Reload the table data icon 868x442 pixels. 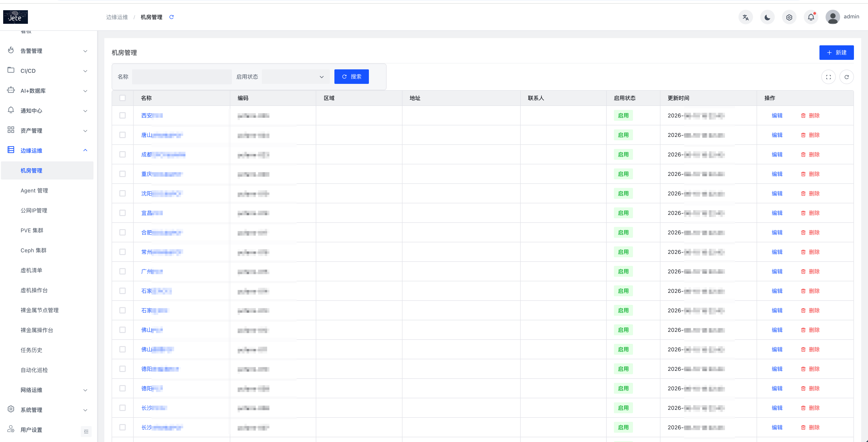tap(846, 77)
